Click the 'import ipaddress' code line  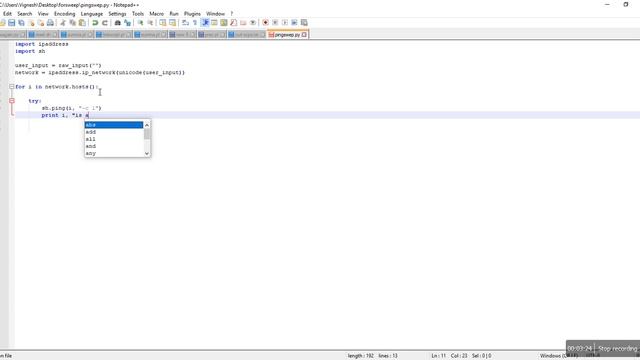click(42, 44)
